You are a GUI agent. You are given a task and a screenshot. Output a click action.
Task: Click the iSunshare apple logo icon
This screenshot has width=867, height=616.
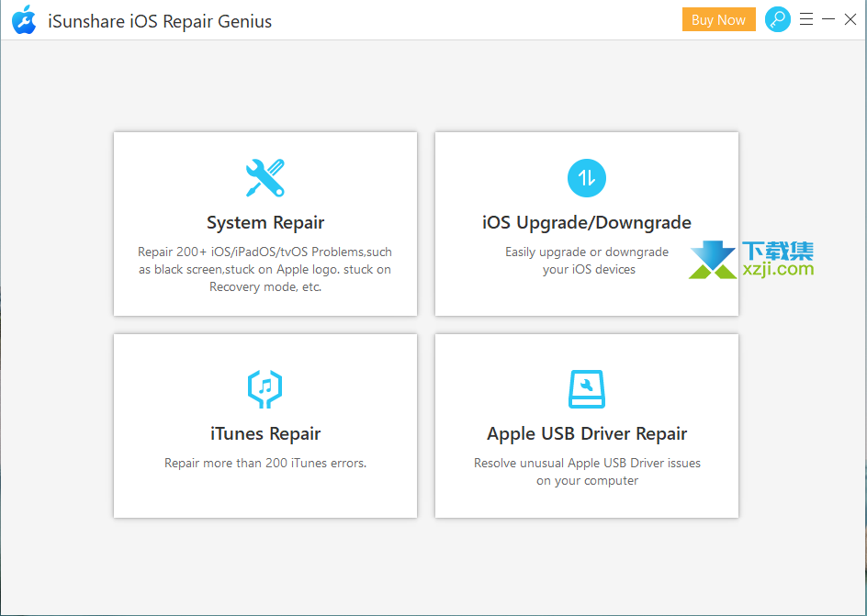[x=24, y=20]
